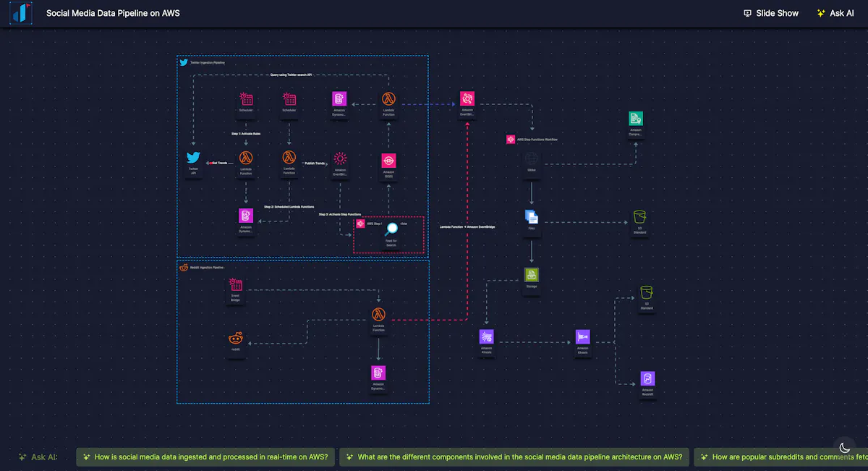
Task: Click the Lambda Function left of Publish Trends
Action: click(289, 158)
